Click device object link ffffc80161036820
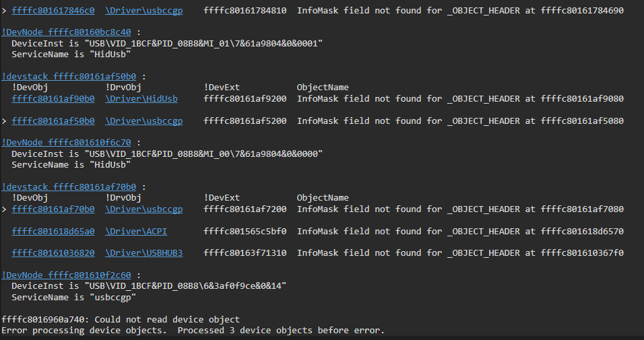This screenshot has width=644, height=340. click(x=53, y=253)
